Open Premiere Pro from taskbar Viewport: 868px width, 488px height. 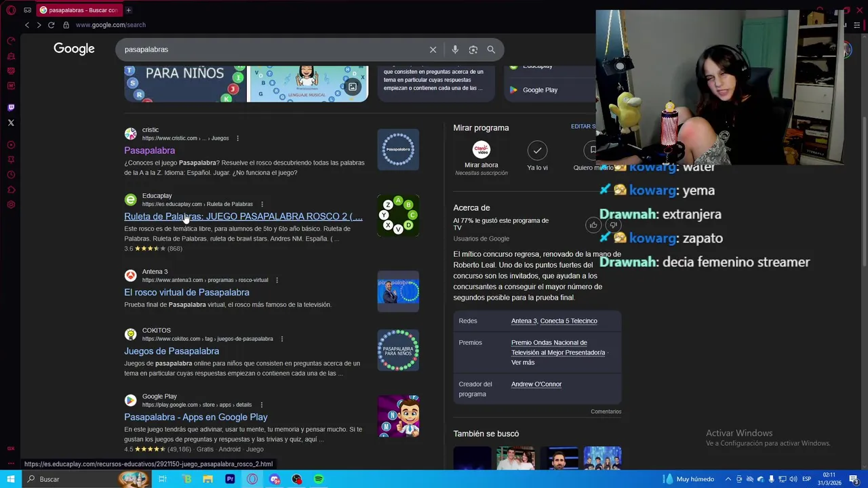click(x=230, y=479)
